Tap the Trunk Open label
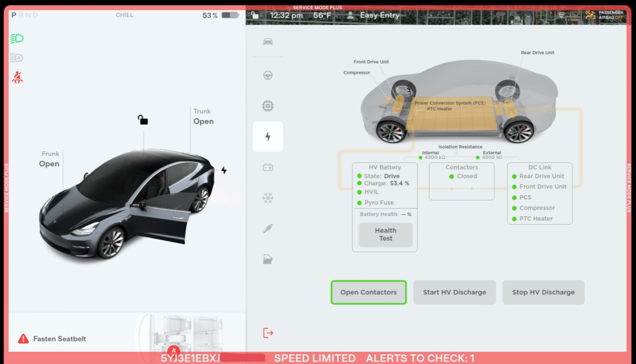The image size is (636, 364). pos(203,117)
